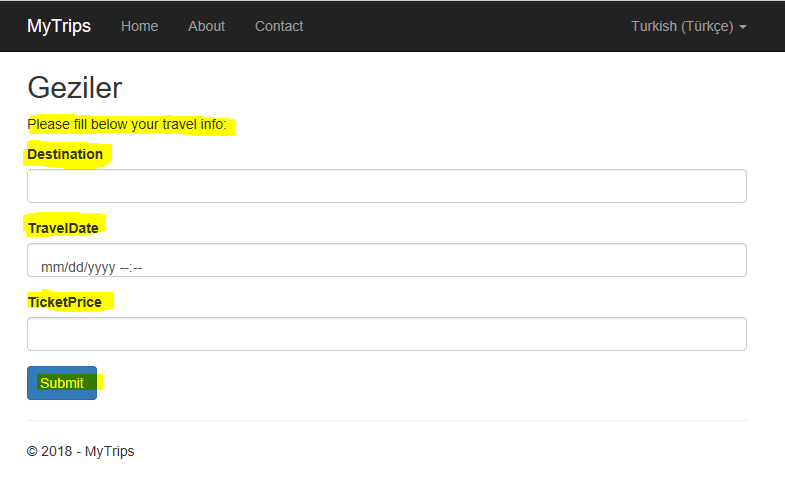785x484 pixels.
Task: Select the TicketPrice input field
Action: click(x=386, y=334)
